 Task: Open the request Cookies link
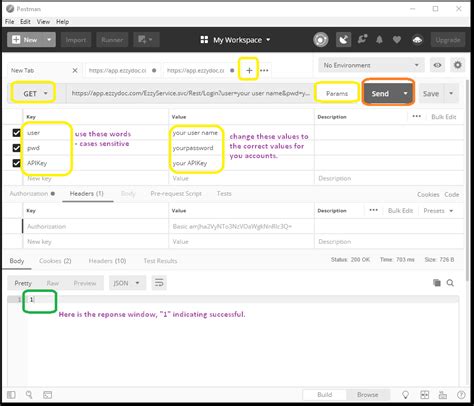pos(428,194)
